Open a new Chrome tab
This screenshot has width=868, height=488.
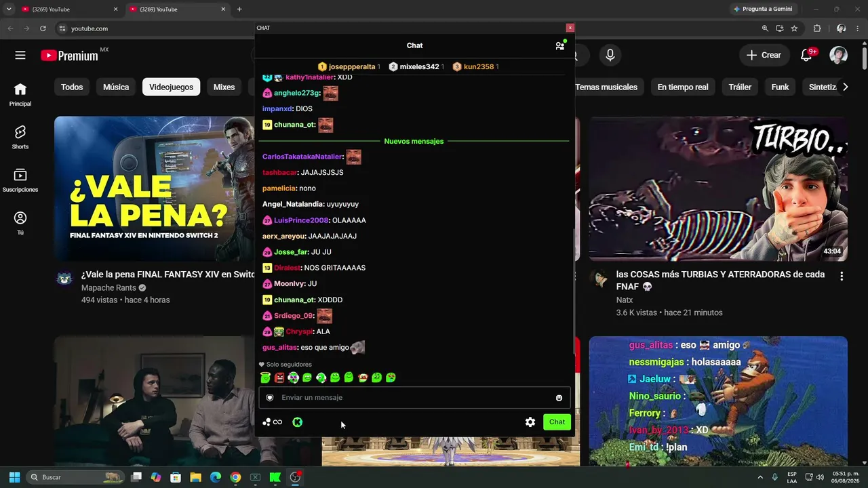pos(239,9)
